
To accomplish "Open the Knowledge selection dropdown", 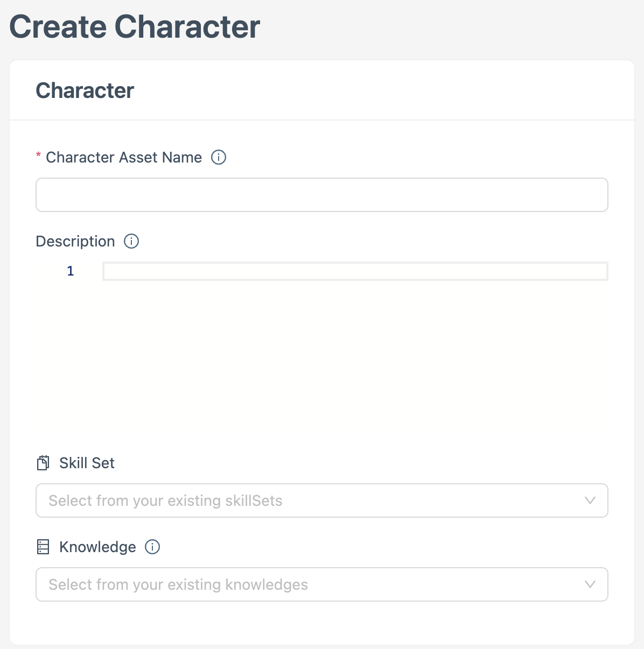I will coord(321,584).
